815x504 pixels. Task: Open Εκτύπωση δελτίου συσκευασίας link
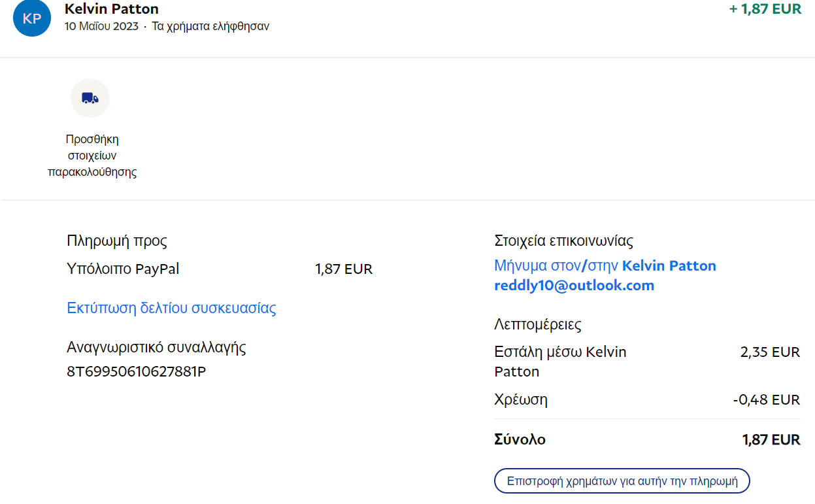click(x=171, y=308)
